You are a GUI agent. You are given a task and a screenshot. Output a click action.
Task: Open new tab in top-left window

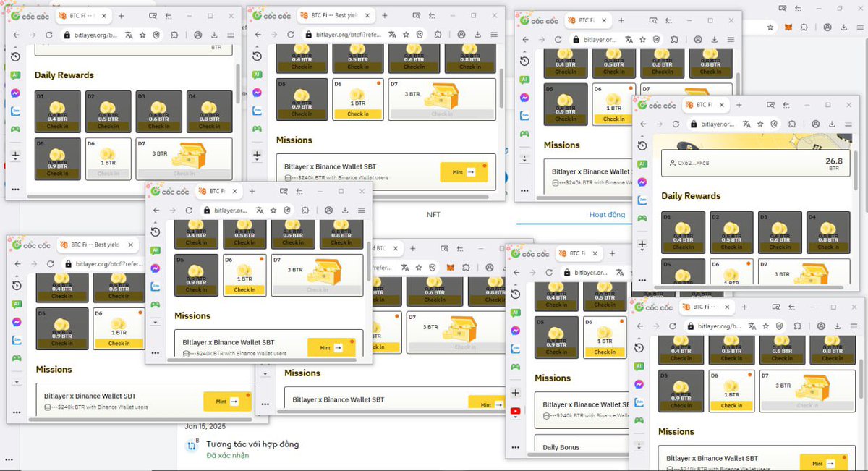[x=121, y=16]
